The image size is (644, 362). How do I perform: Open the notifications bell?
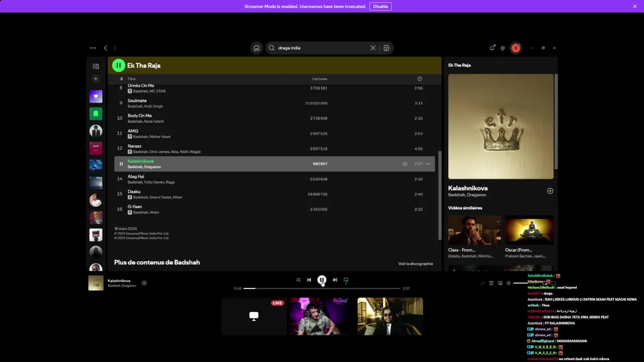coord(492,48)
